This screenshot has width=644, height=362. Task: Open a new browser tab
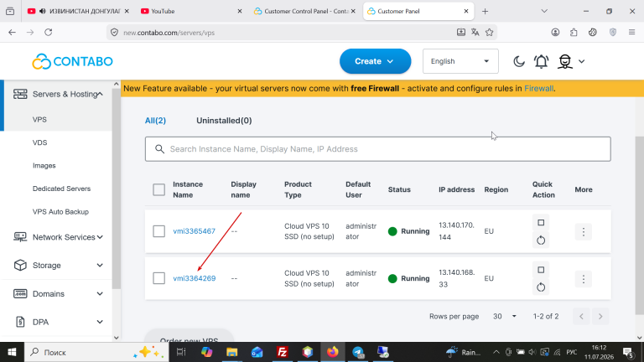pos(485,11)
